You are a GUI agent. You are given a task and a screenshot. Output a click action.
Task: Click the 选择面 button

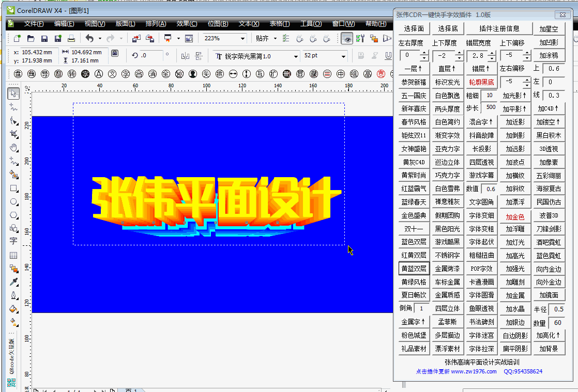[x=414, y=29]
